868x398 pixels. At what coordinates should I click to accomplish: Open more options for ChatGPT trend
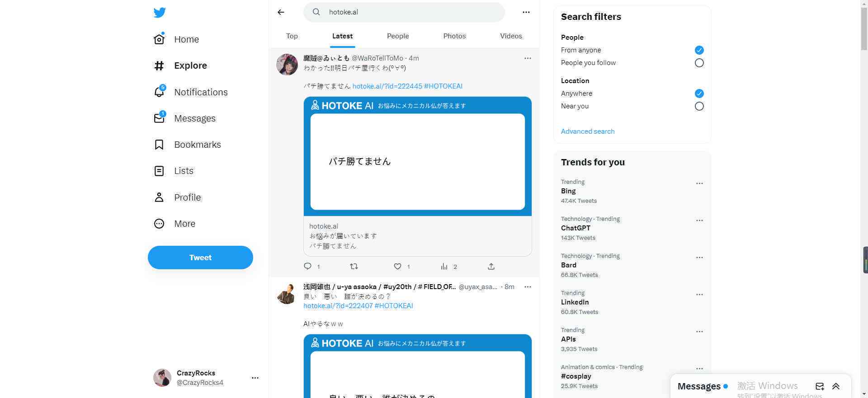pyautogui.click(x=699, y=220)
